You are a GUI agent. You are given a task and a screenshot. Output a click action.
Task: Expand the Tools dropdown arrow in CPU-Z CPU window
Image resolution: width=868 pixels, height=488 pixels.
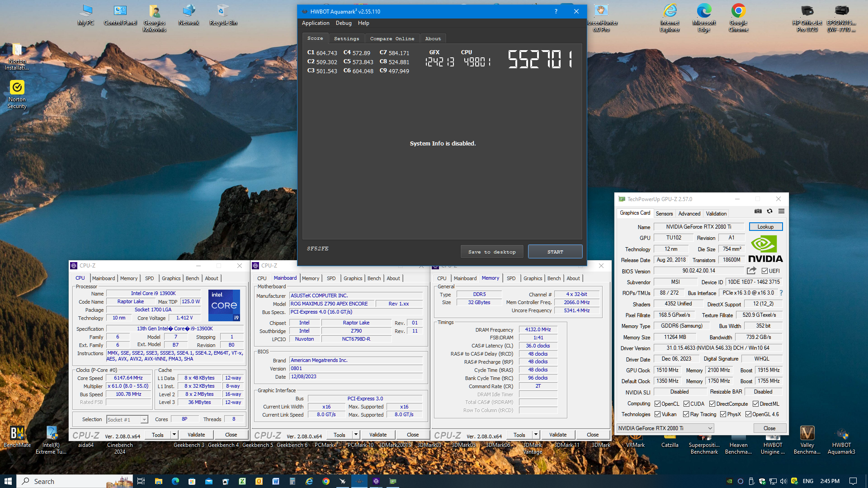[174, 435]
